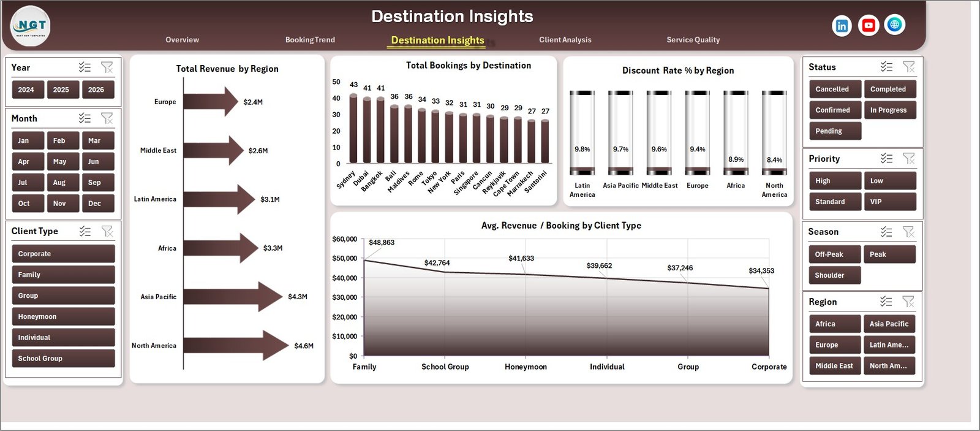The image size is (980, 431).
Task: Filter status by Pending
Action: 835,131
